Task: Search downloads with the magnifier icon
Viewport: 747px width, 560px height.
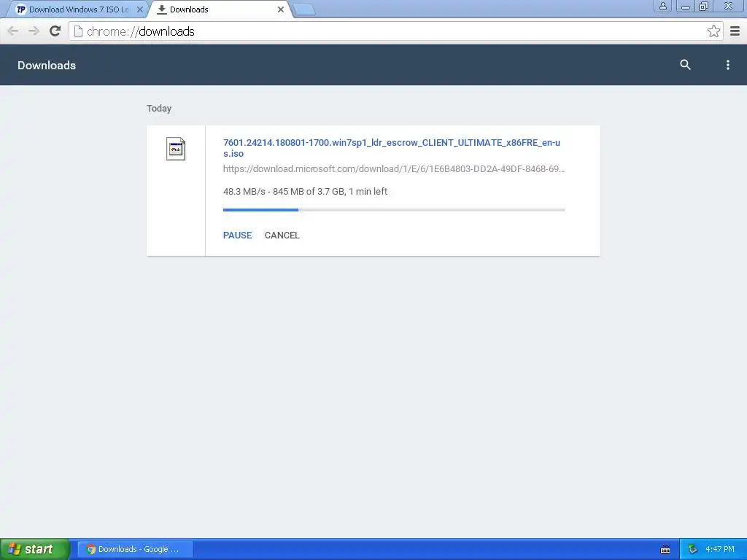Action: point(685,65)
